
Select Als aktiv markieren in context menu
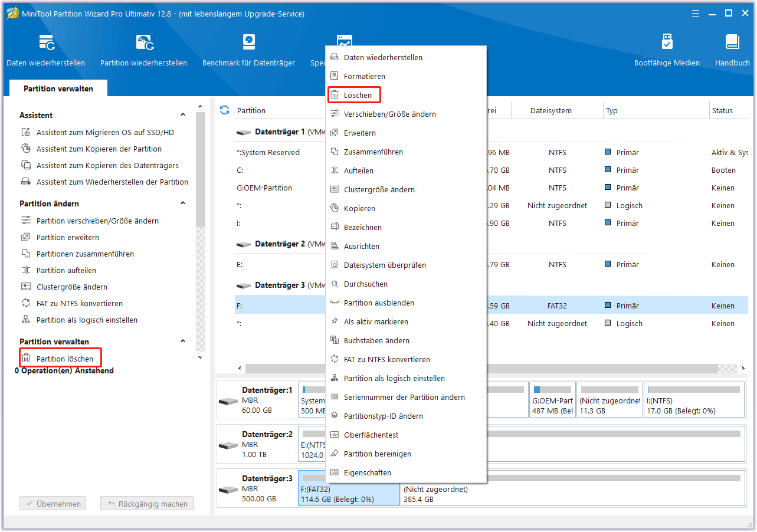point(406,322)
